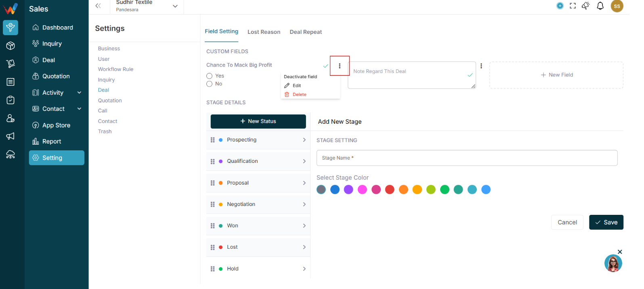The width and height of the screenshot is (644, 289).
Task: Select the Yes radio option
Action: tap(209, 76)
